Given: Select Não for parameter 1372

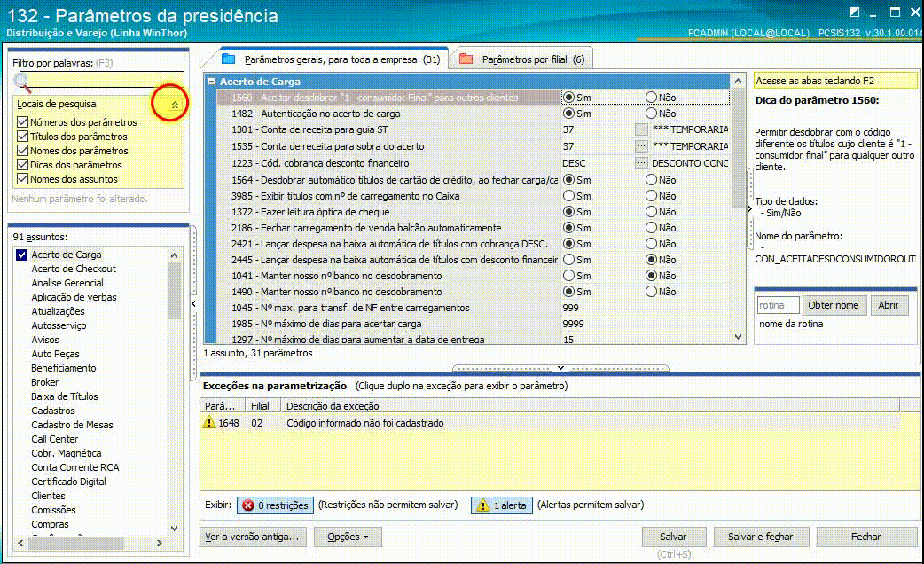Looking at the screenshot, I should coord(651,212).
